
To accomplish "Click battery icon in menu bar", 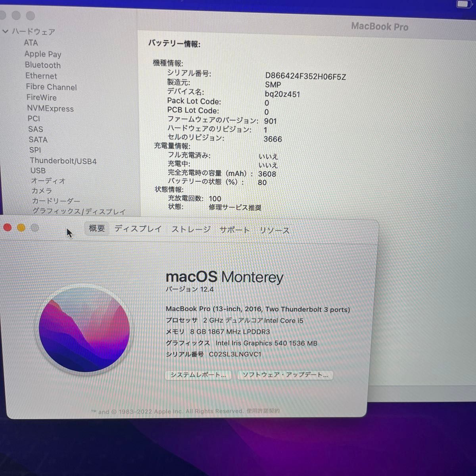I will 463,4.
